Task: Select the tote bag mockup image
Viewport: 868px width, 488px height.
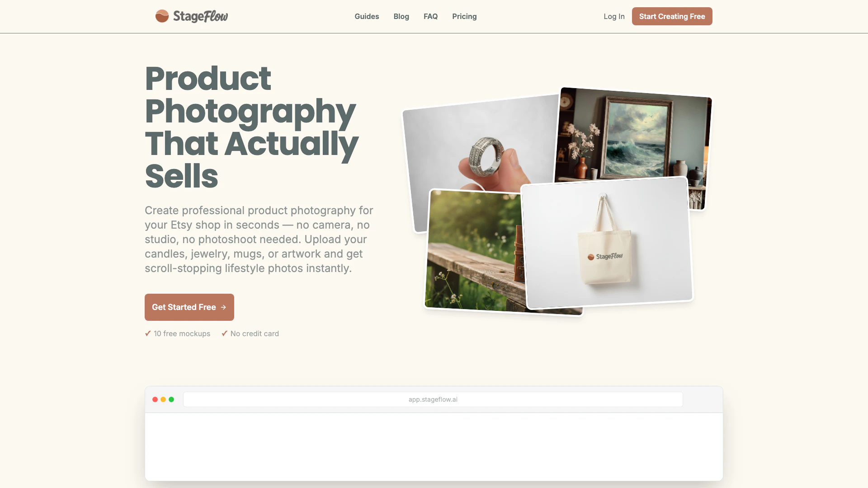Action: point(607,243)
